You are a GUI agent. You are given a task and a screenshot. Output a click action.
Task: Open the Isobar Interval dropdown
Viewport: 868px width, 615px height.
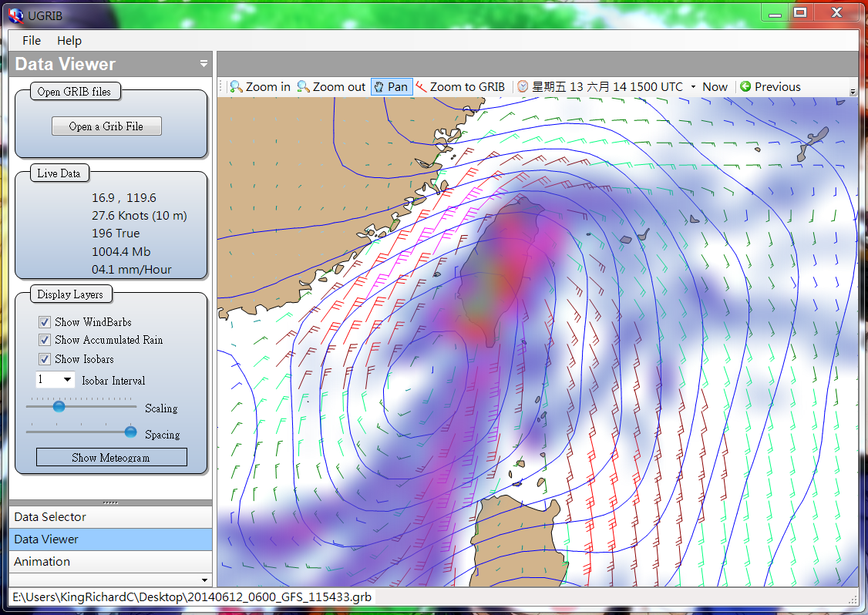(x=67, y=380)
